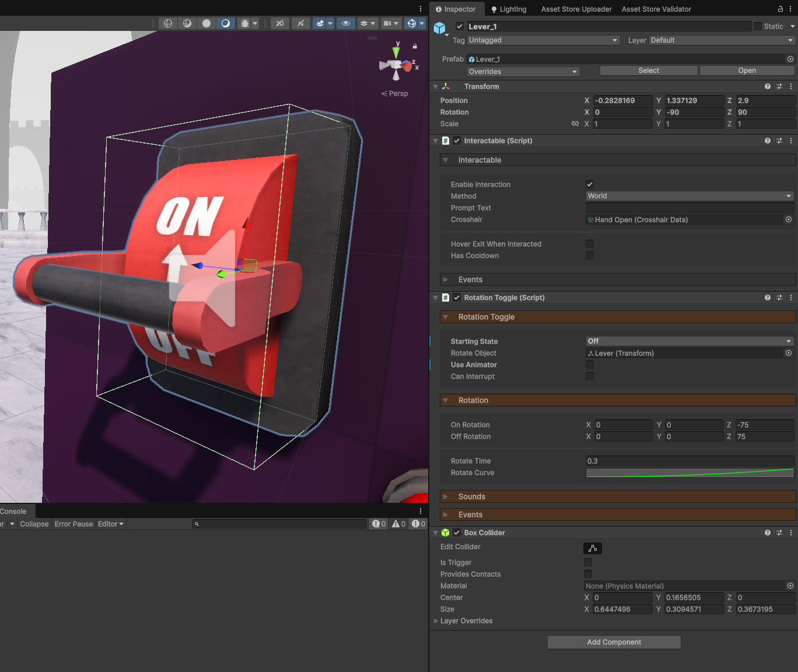Click the Edit Collider button icon

(x=592, y=548)
